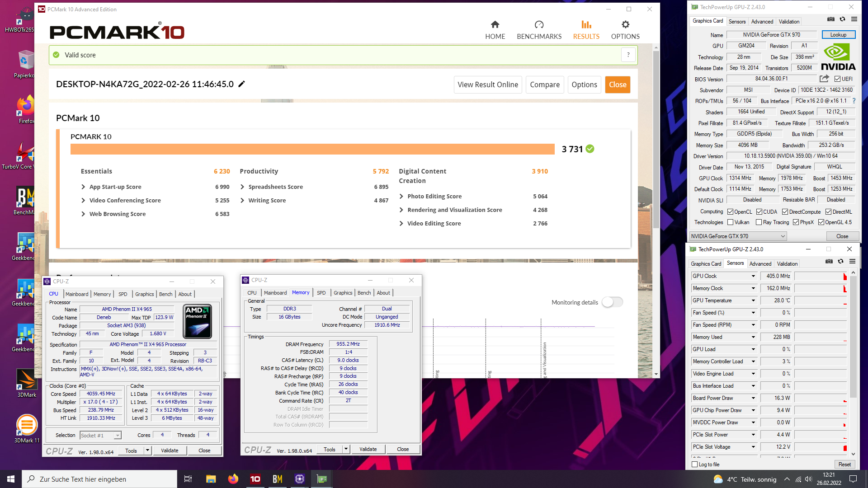Click Bus Interface question mark in GPU-Z
The image size is (868, 488).
pos(854,101)
